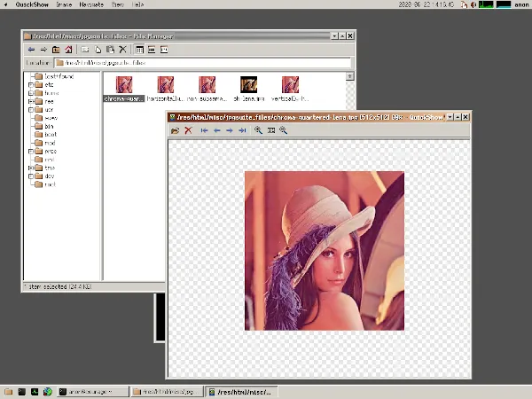
Task: Select the mnt folder in tree
Action: (45, 160)
